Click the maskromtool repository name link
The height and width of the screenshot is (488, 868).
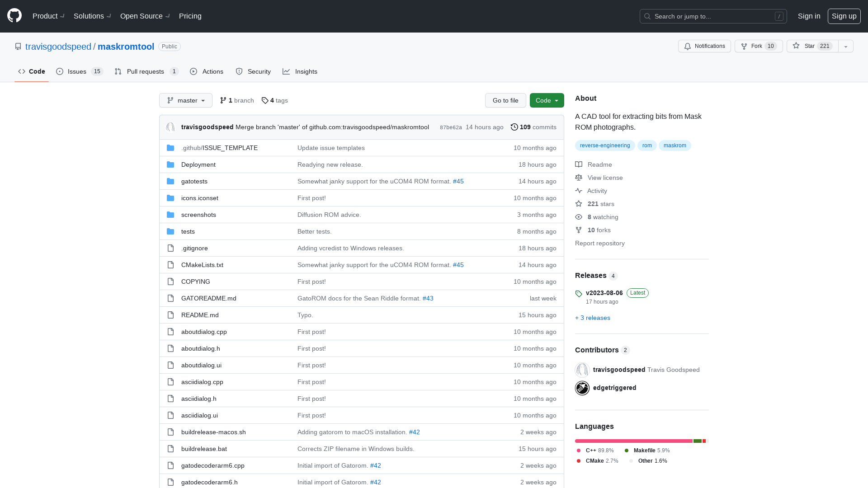click(126, 47)
